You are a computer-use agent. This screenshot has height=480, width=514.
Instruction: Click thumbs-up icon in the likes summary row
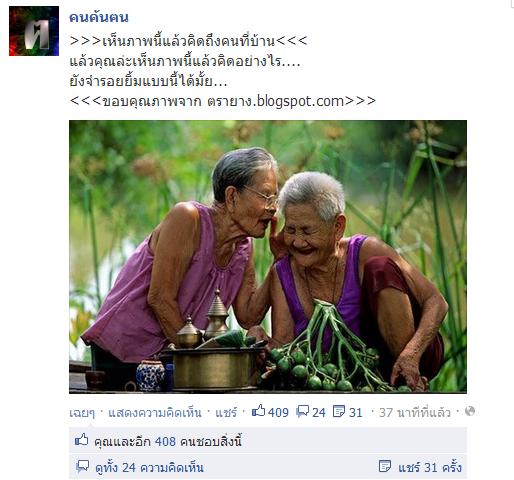point(82,440)
